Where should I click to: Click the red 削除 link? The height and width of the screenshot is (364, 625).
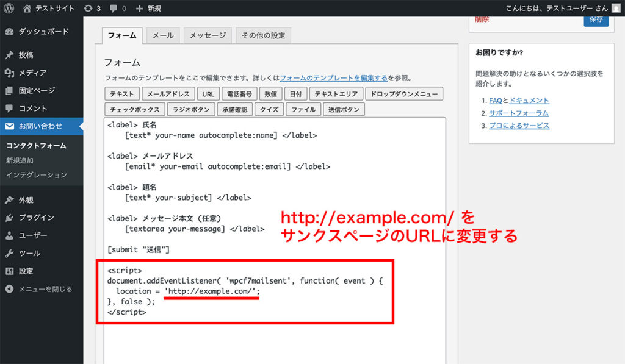[482, 20]
